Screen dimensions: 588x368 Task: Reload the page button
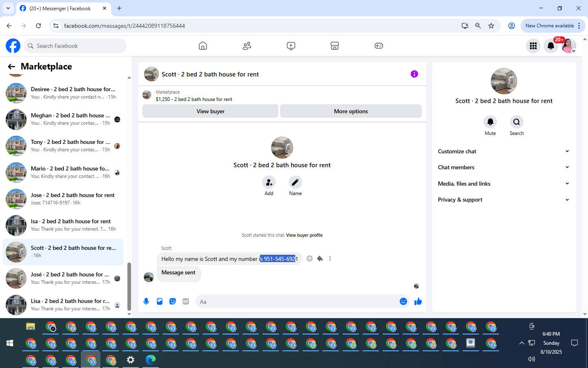coord(38,26)
